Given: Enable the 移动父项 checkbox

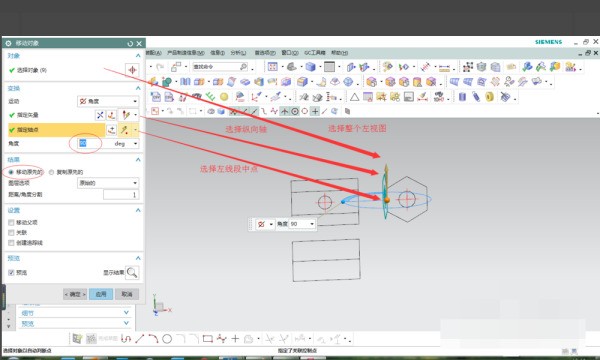Looking at the screenshot, I should click(x=11, y=222).
